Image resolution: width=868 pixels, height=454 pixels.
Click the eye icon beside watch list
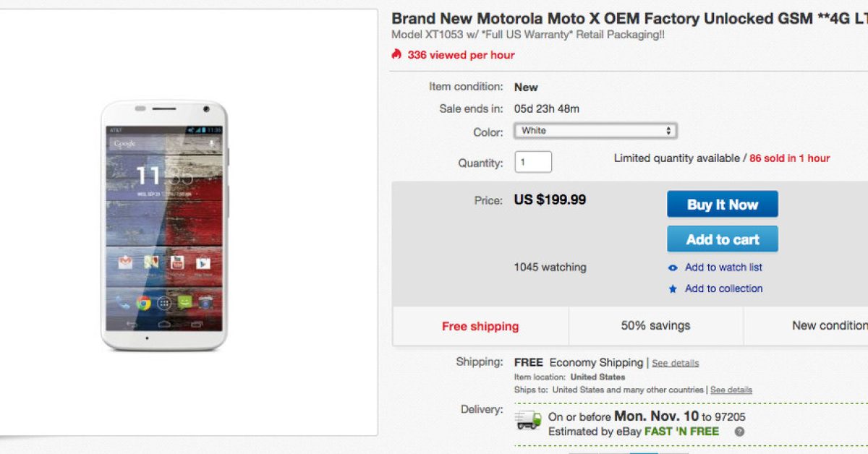[x=673, y=267]
